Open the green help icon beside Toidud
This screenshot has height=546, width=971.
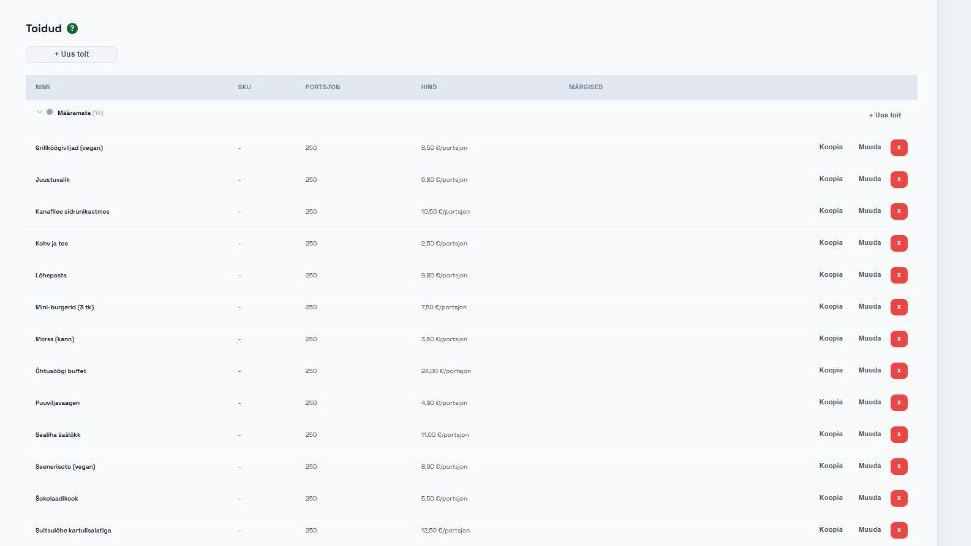pos(72,28)
